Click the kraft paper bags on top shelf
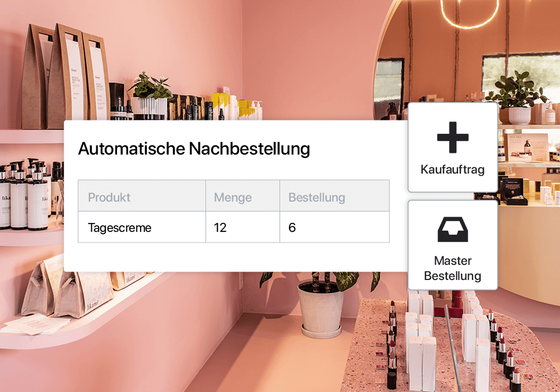The height and width of the screenshot is (392, 560). tap(66, 77)
